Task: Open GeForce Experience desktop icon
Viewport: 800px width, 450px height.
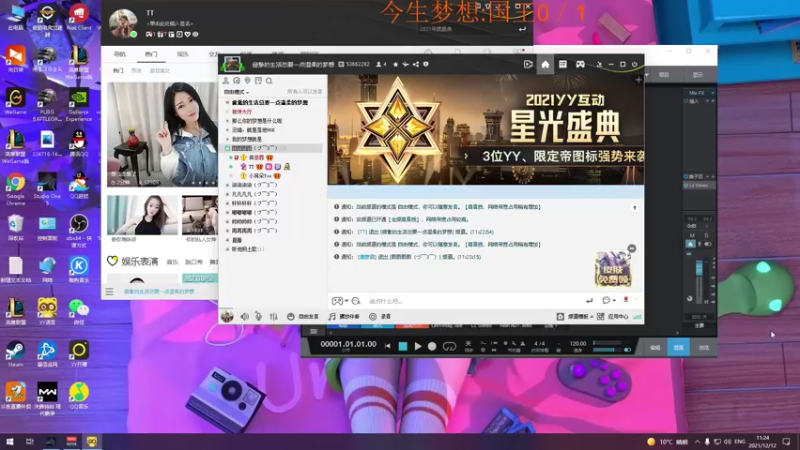Action: click(79, 105)
